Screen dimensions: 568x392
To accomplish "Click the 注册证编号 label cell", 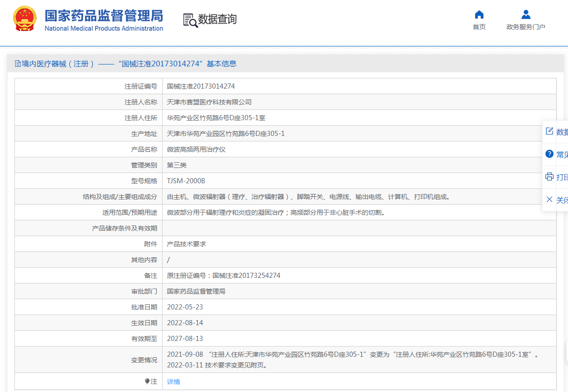I will tap(89, 86).
